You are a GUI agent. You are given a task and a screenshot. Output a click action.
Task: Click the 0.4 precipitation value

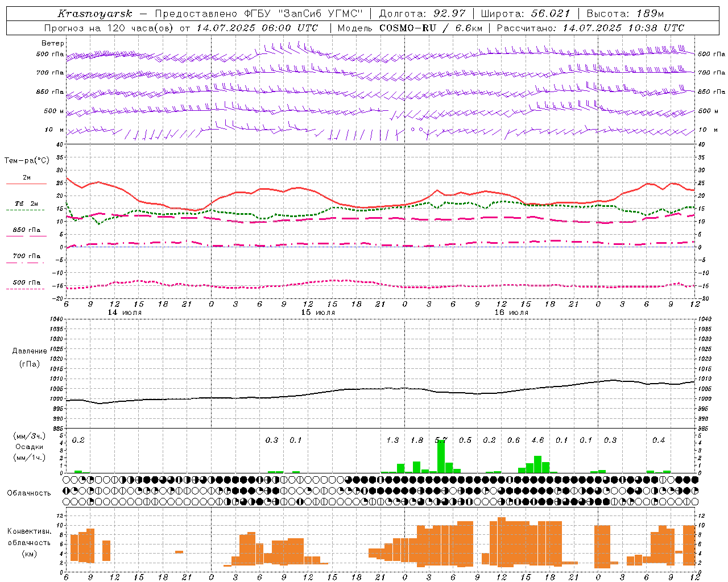(x=659, y=440)
